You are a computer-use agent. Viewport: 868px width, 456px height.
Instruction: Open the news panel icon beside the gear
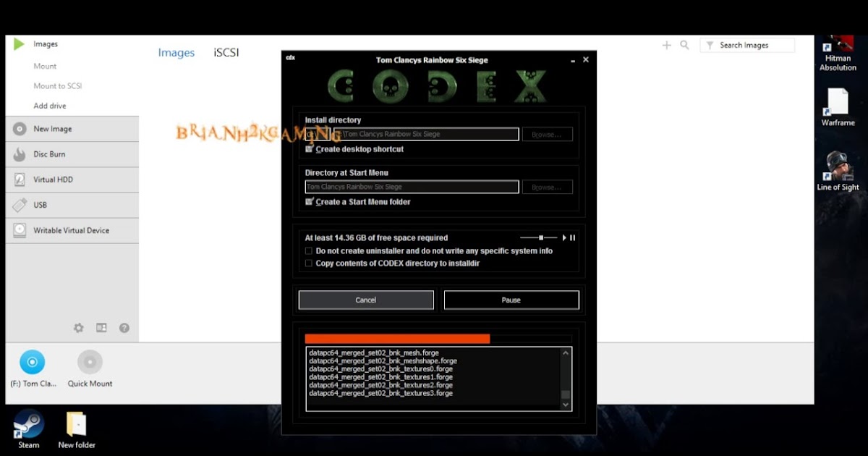coord(101,328)
